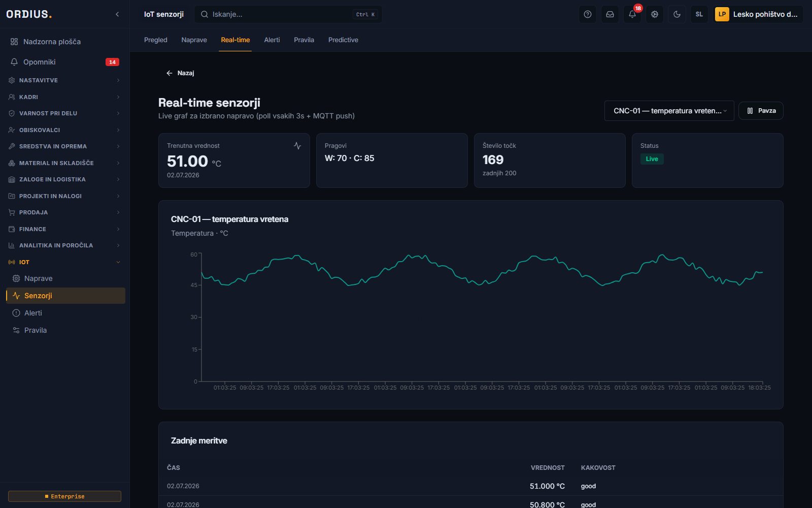Click the Opomniki 14 count badge

point(112,62)
